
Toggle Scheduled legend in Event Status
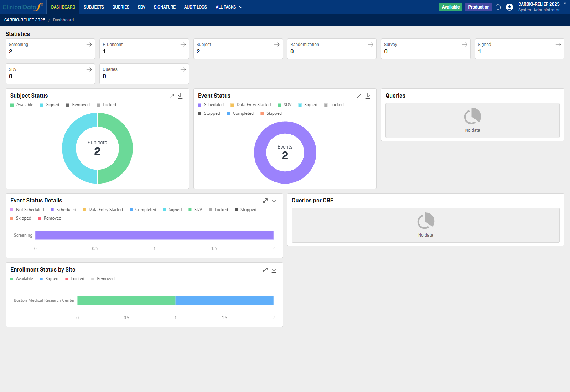211,105
